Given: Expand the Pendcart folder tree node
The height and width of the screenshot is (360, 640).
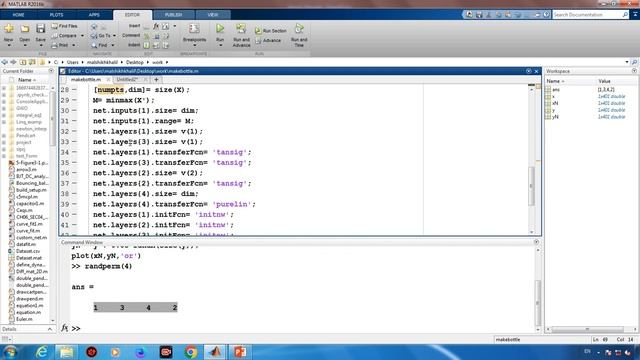Looking at the screenshot, I should 4,136.
